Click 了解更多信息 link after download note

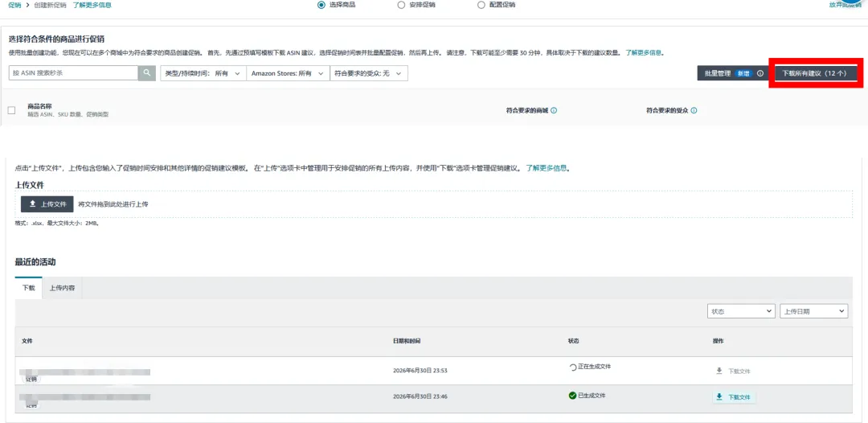tap(645, 53)
